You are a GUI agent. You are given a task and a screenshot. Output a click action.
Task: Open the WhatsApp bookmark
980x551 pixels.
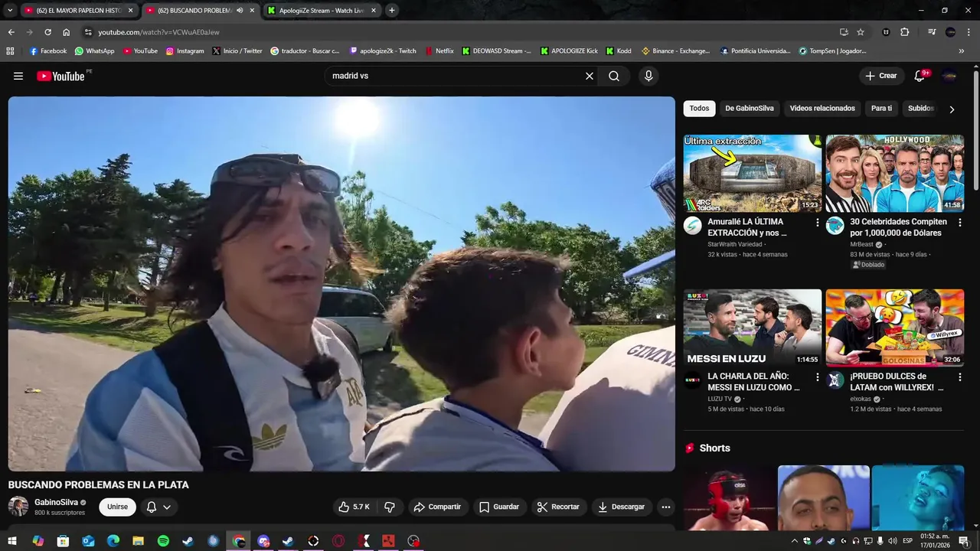(x=94, y=51)
